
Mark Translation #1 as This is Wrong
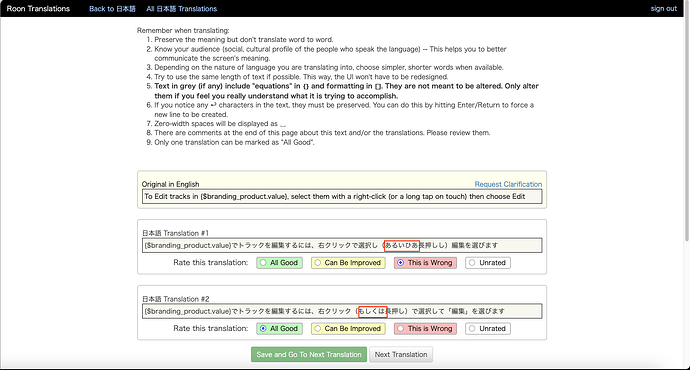point(425,263)
